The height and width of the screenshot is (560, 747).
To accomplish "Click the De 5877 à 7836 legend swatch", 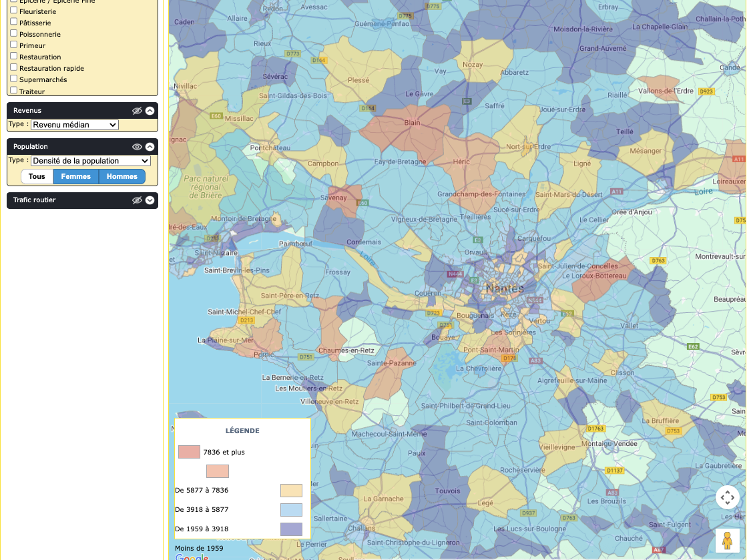I will [x=291, y=491].
